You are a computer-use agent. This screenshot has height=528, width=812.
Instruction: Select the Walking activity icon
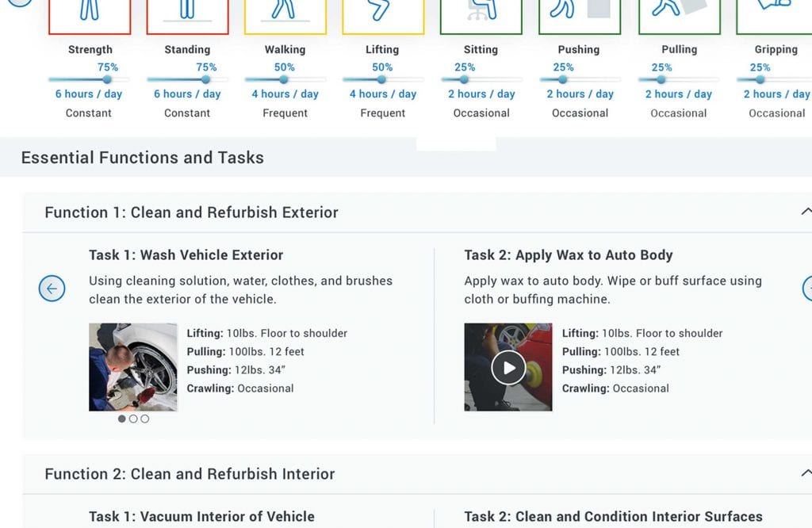(285, 17)
